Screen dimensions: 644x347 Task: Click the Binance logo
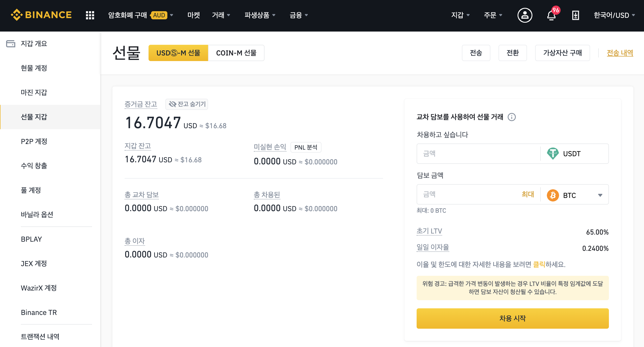coord(41,15)
